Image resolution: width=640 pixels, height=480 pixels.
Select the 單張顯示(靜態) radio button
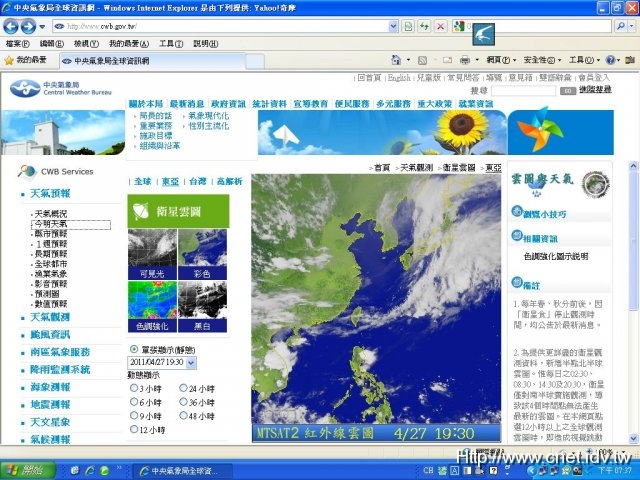pos(134,349)
